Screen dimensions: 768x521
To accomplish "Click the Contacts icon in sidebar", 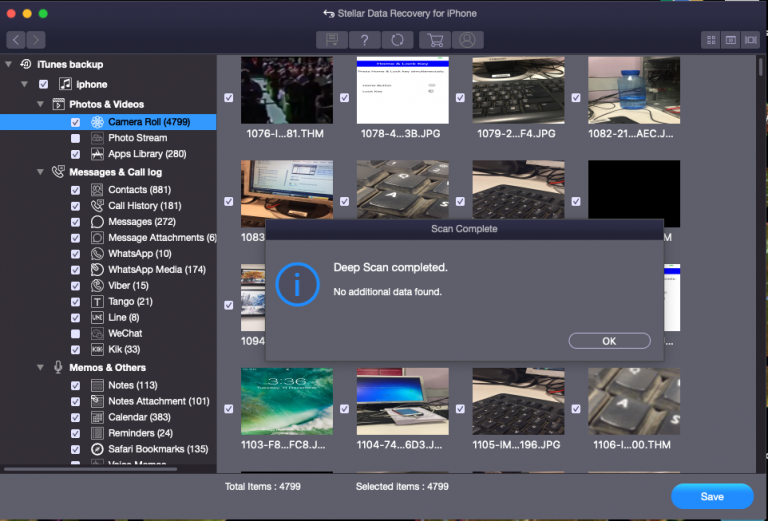I will pos(97,189).
